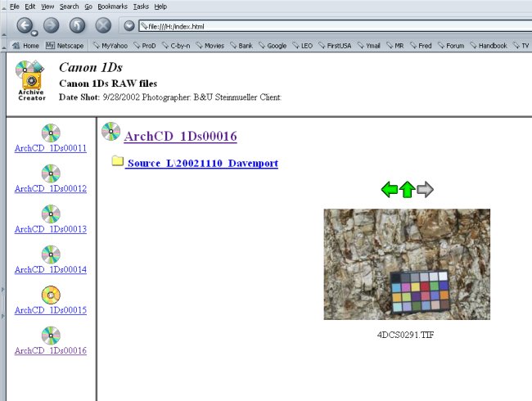Go to previous image with green left arrow
This screenshot has width=532, height=401.
(389, 189)
